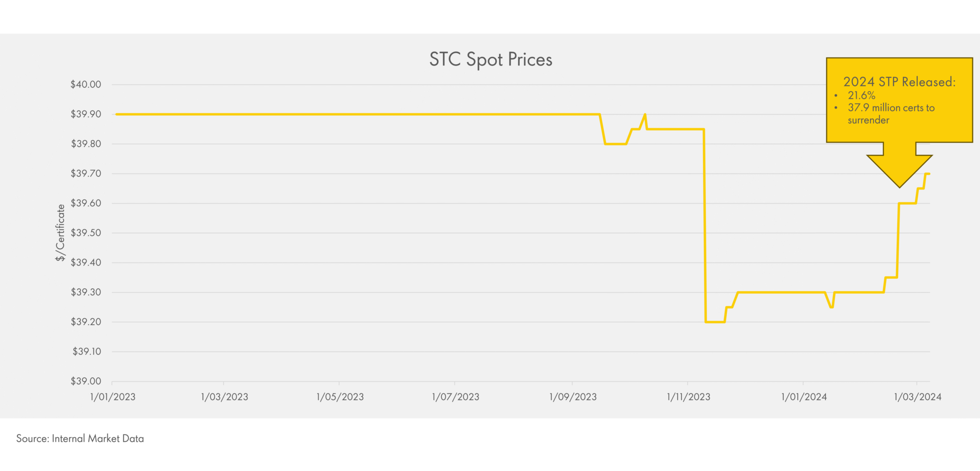Select the Source: Internal Market Data caption

[80, 438]
